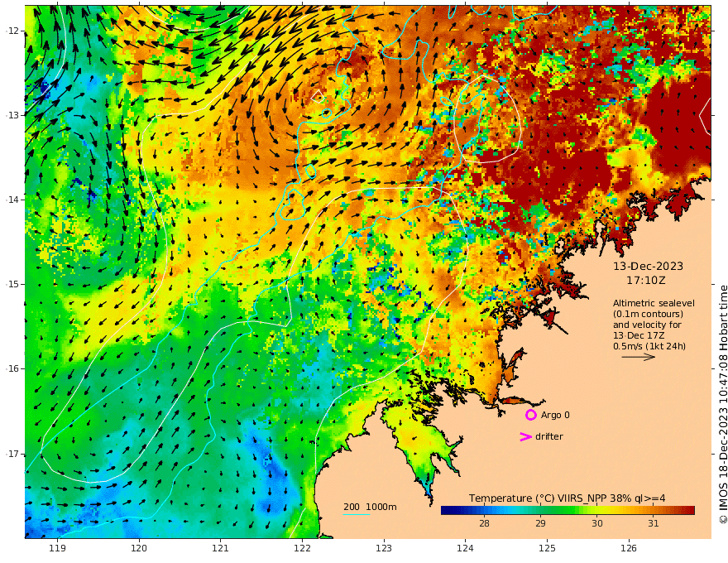Click the '13-Dec 17Z' text
This screenshot has width=728, height=563.
pos(639,335)
